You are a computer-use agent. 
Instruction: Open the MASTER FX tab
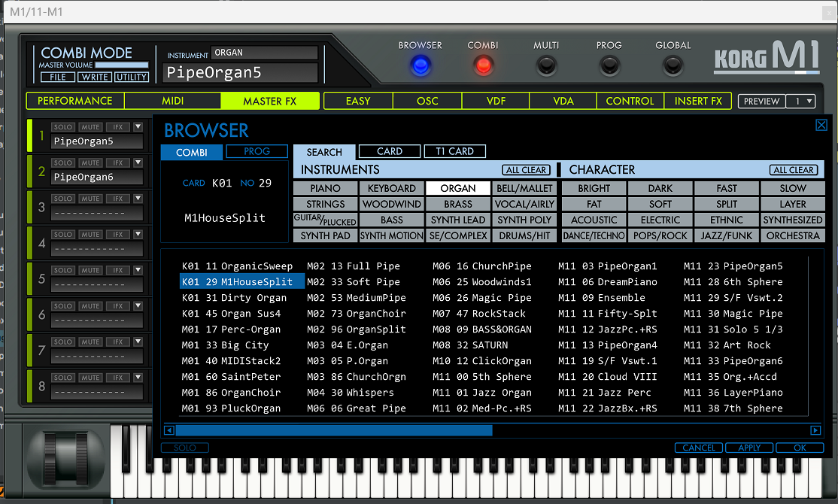point(270,101)
